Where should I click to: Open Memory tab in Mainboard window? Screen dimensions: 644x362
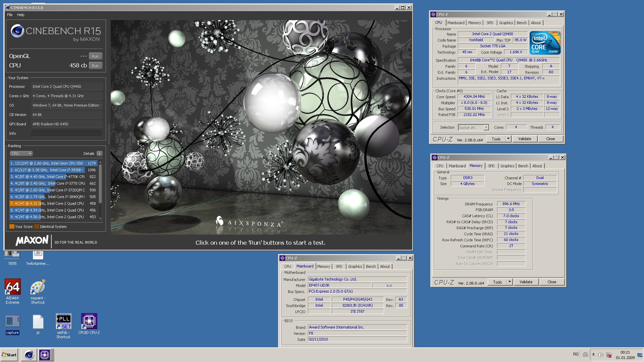[x=324, y=266]
